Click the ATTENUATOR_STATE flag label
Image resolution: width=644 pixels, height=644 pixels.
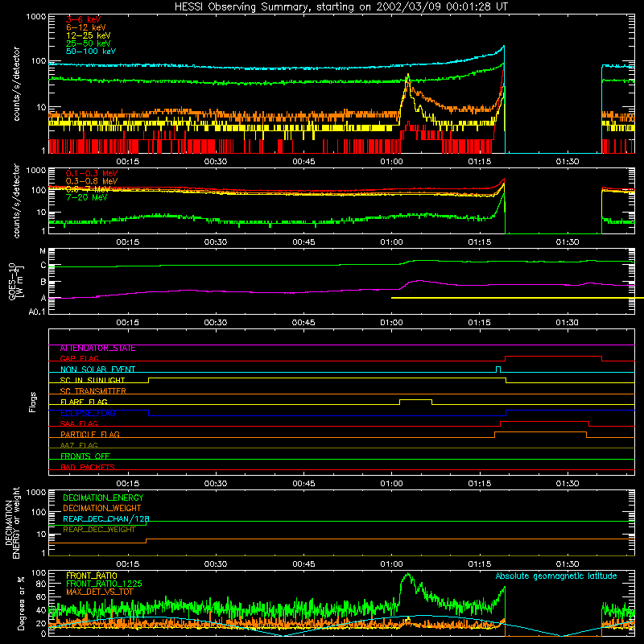[97, 349]
